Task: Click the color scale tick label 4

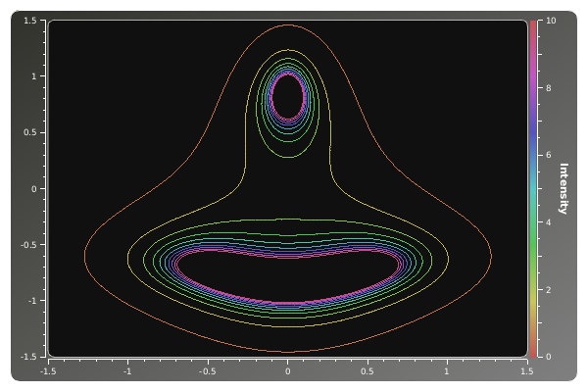Action: coord(549,222)
